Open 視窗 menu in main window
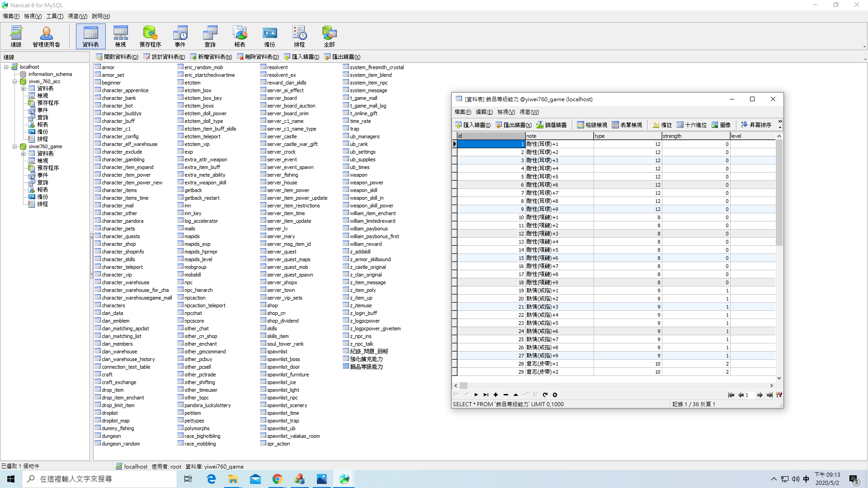The image size is (868, 488). pyautogui.click(x=77, y=16)
